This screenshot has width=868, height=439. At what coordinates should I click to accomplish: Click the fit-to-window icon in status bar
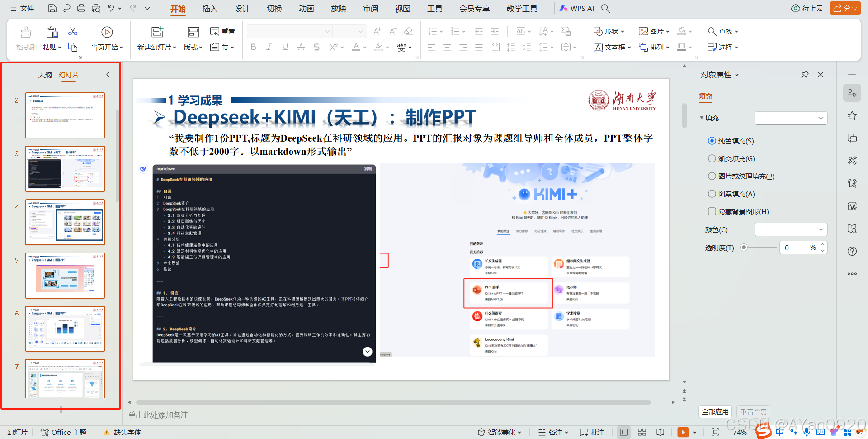[x=715, y=432]
